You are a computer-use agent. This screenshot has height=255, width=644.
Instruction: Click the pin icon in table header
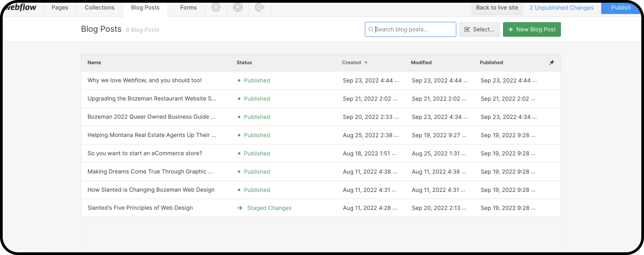[551, 63]
